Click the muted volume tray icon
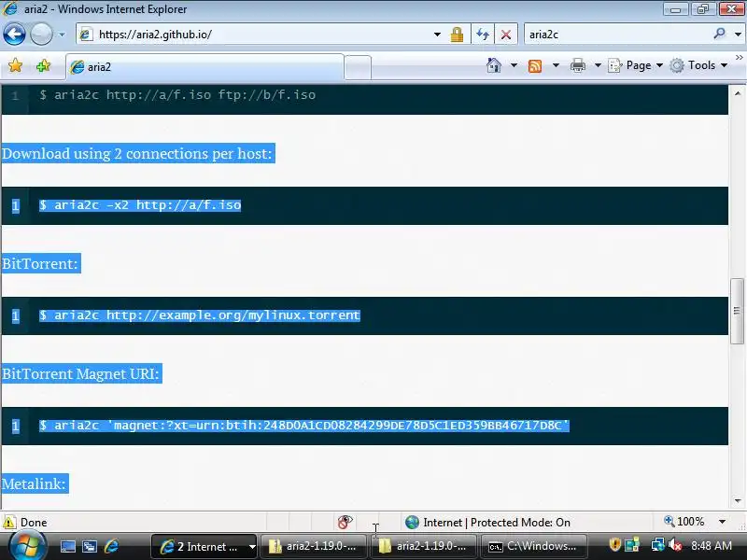Viewport: 747px width, 560px height. 675,545
